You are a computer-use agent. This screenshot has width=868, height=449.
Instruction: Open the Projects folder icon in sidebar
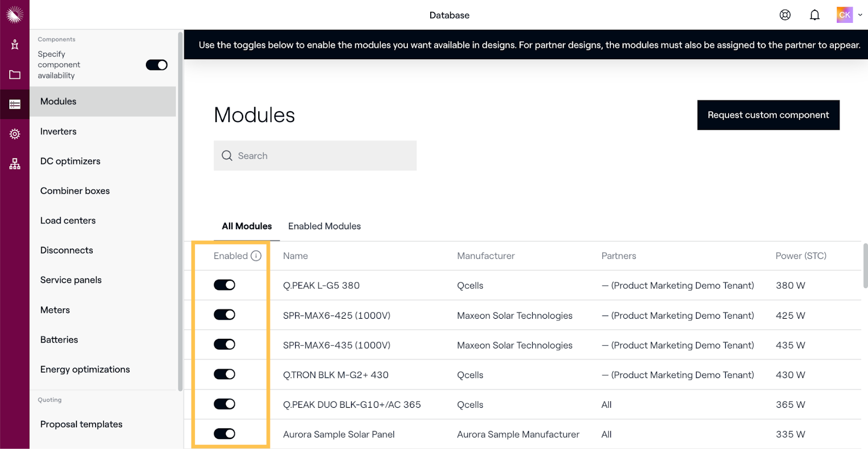click(x=15, y=74)
